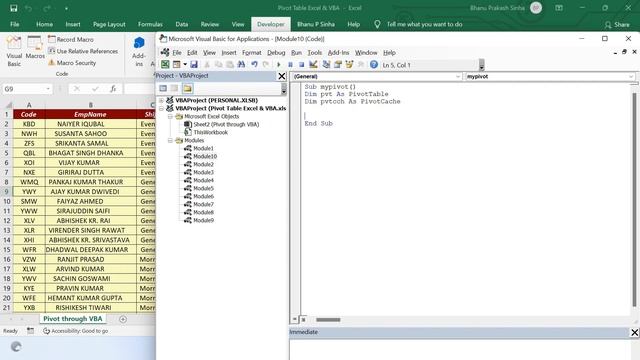This screenshot has height=360, width=640.
Task: Open Properties Window icon in VBA toolbar
Action: click(x=338, y=64)
